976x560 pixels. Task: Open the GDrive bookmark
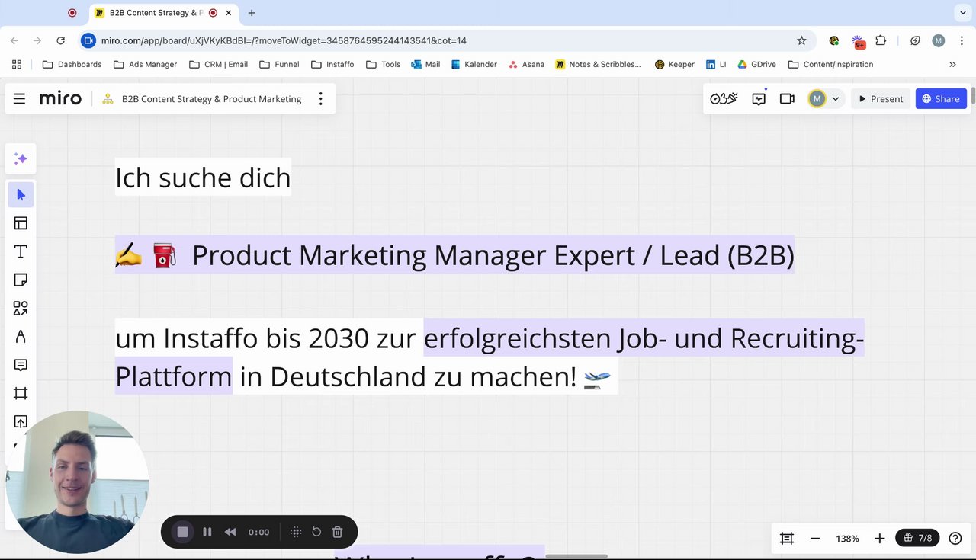[756, 64]
